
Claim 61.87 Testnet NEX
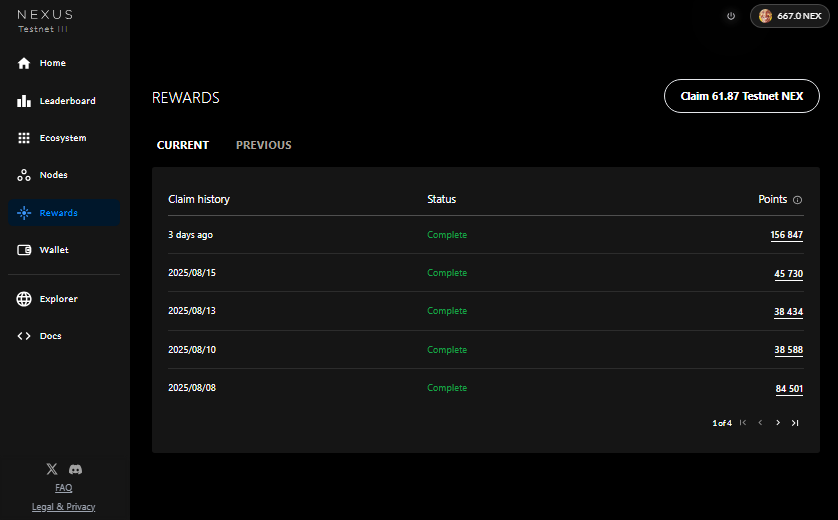(x=741, y=96)
